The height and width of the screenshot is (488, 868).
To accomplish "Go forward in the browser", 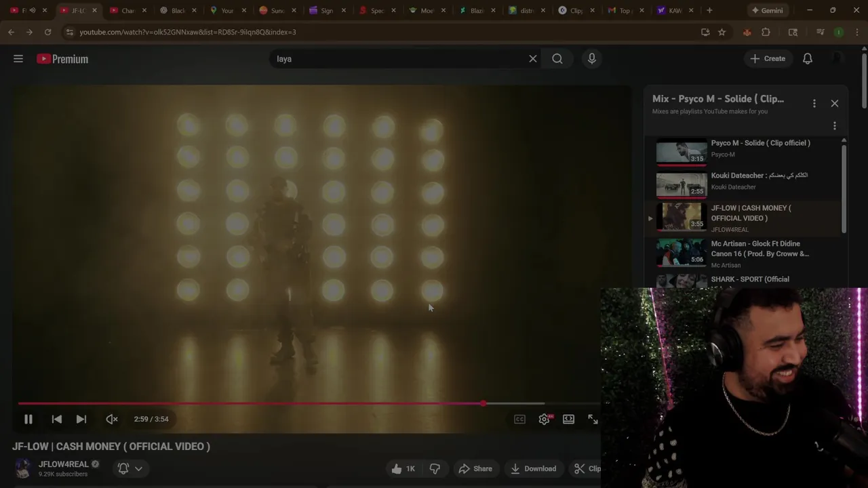I will [x=29, y=32].
